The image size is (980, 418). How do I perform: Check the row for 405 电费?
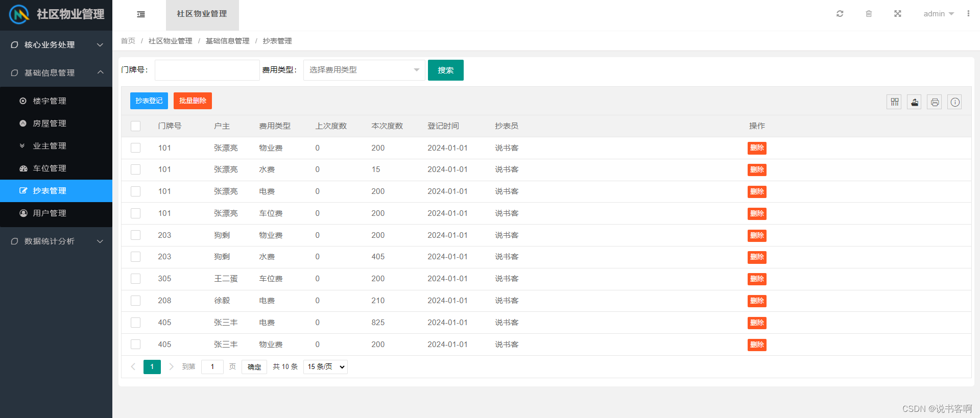click(135, 323)
